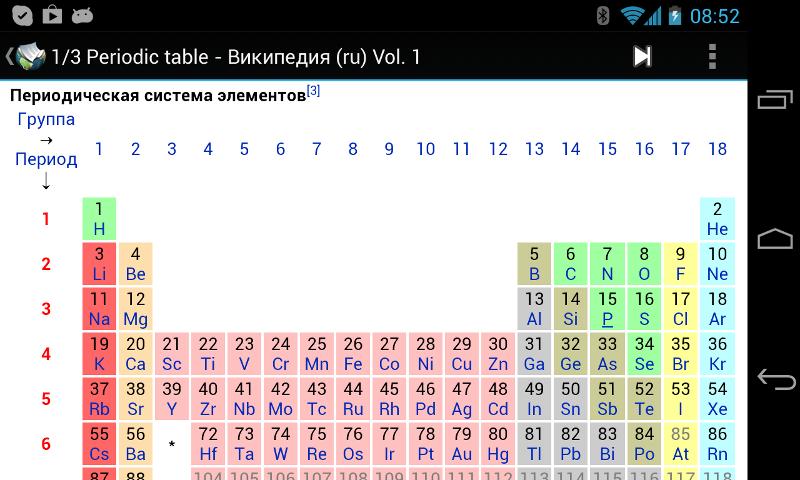Viewport: 800px width, 480px height.
Task: Open the recent apps button
Action: pyautogui.click(x=775, y=99)
